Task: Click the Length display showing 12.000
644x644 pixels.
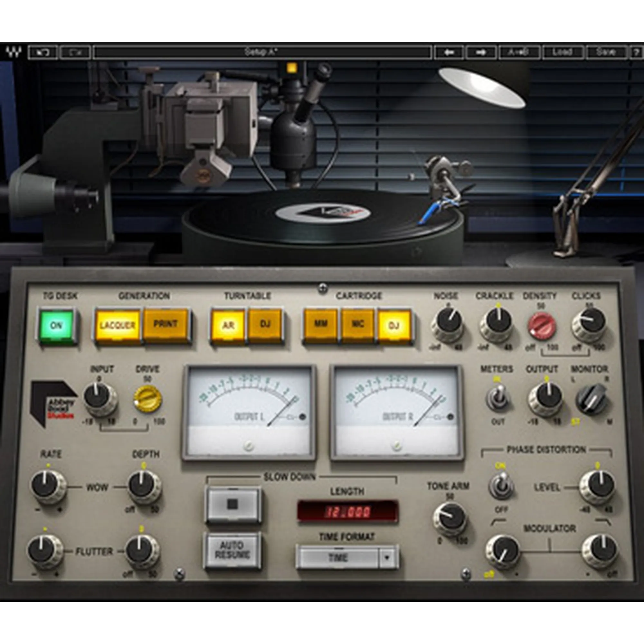Action: (348, 511)
